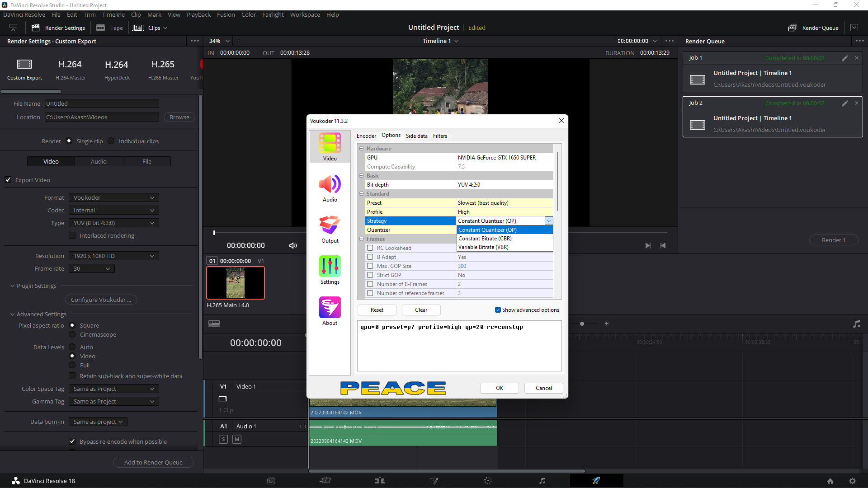The height and width of the screenshot is (488, 868).
Task: Jump to last frame in viewer
Action: coord(648,246)
